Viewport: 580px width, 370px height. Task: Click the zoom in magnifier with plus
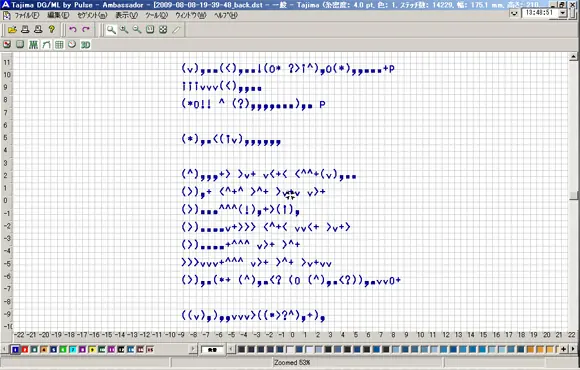pos(124,30)
